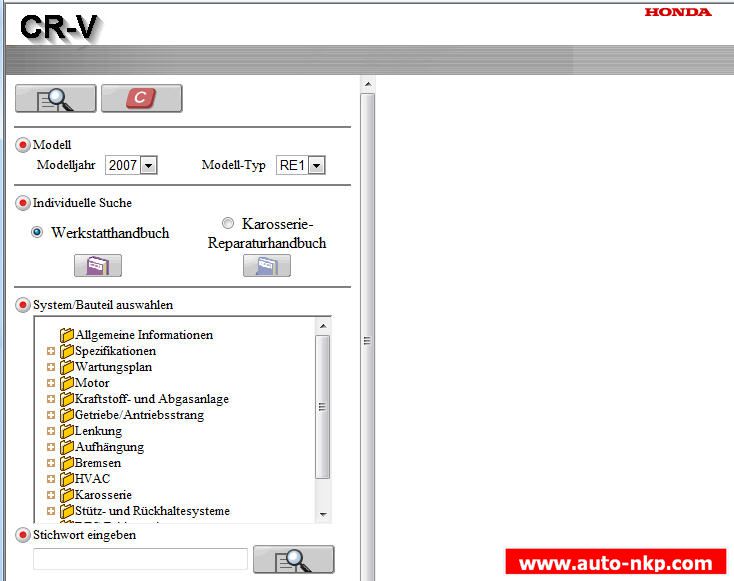The height and width of the screenshot is (581, 734).
Task: Expand the Bremsen tree node
Action: (x=51, y=463)
